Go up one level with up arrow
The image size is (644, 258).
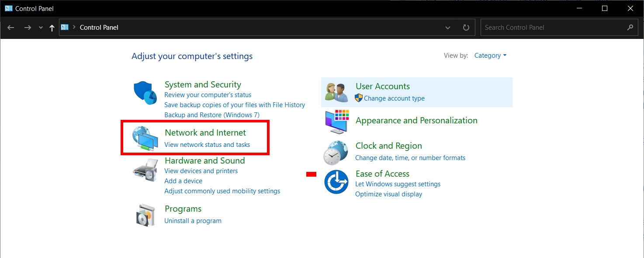pos(52,28)
